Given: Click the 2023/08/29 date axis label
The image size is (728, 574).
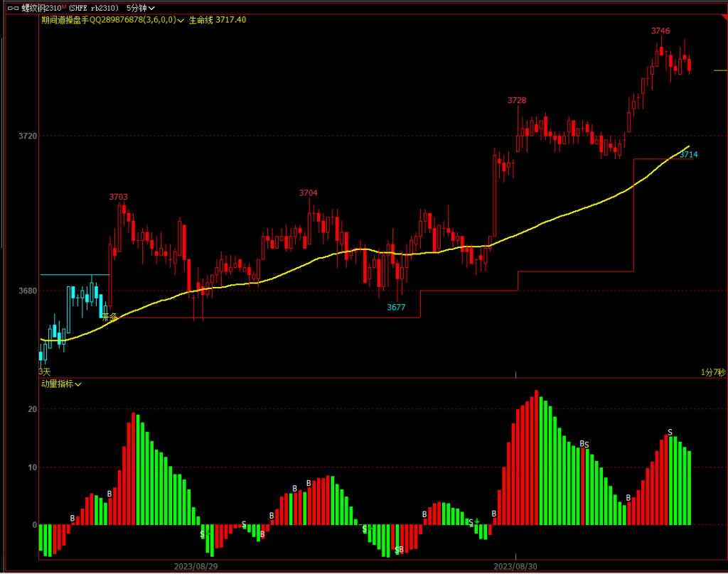Looking at the screenshot, I should coord(196,566).
